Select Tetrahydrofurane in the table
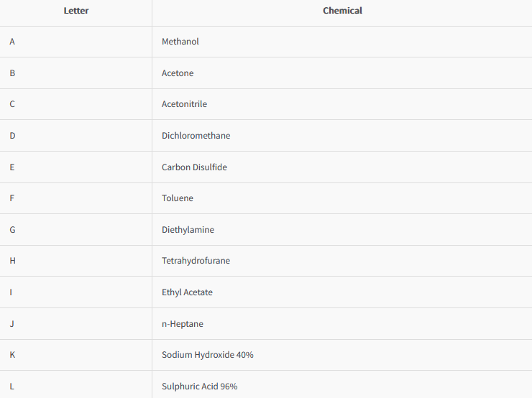 pos(196,260)
